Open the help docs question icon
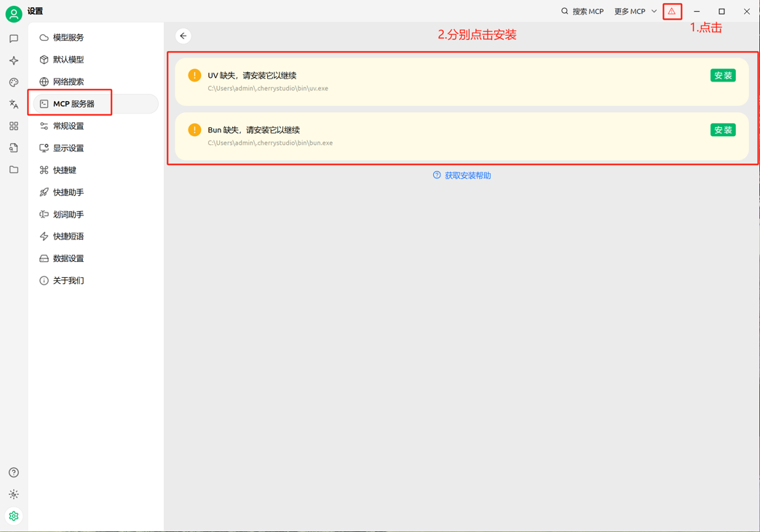The height and width of the screenshot is (532, 760). 14,472
